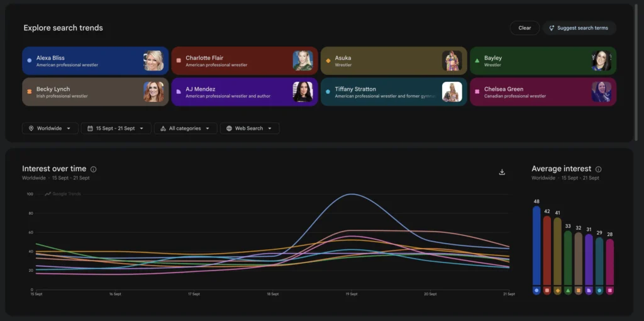This screenshot has width=644, height=321.
Task: Click the globe icon in Web Search filter
Action: [229, 128]
